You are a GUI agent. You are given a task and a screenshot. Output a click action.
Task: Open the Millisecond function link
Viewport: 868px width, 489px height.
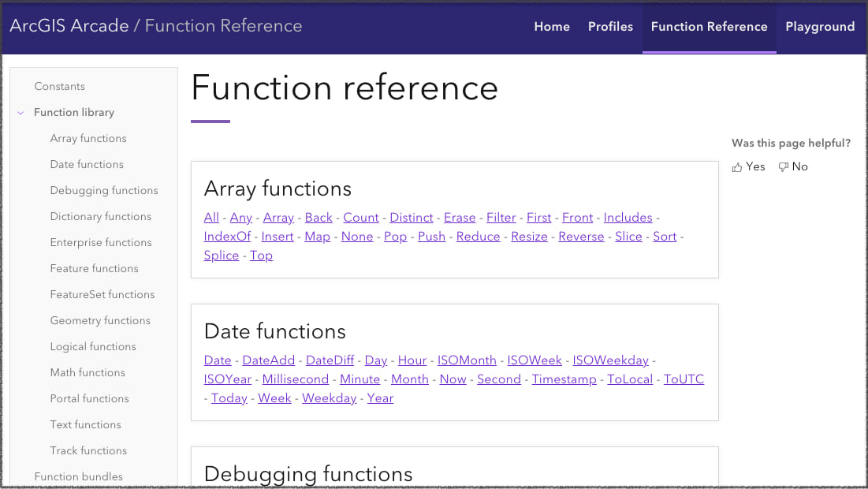pyautogui.click(x=296, y=379)
